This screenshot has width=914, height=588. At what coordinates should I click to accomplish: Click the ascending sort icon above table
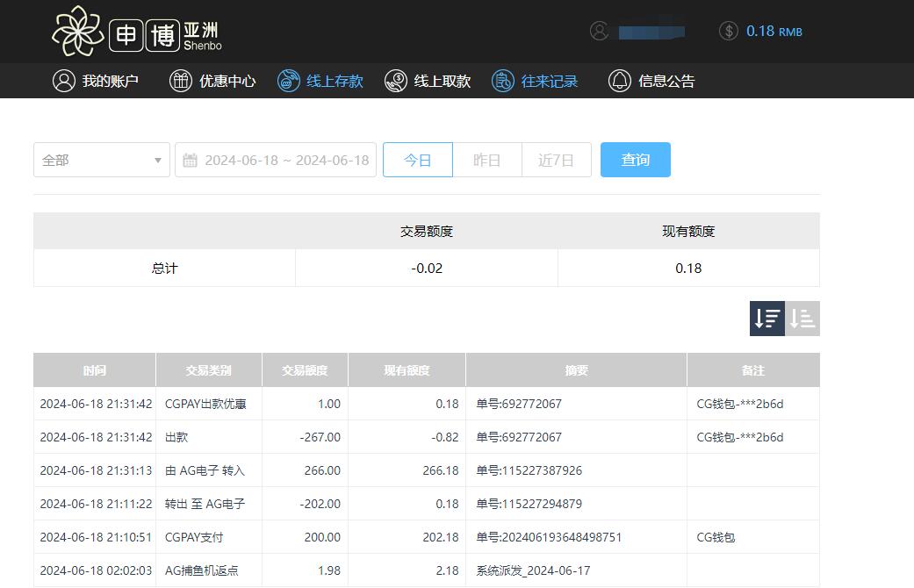point(802,318)
